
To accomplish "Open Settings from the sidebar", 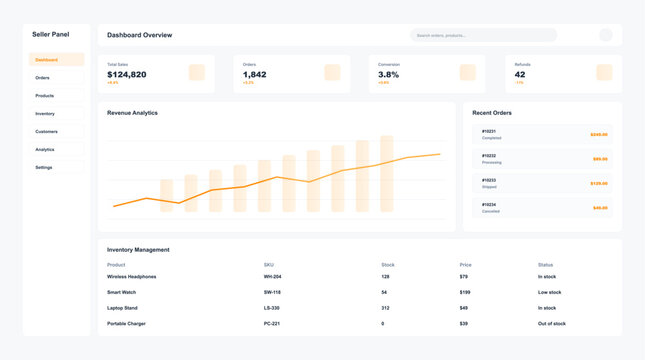I will click(x=56, y=167).
